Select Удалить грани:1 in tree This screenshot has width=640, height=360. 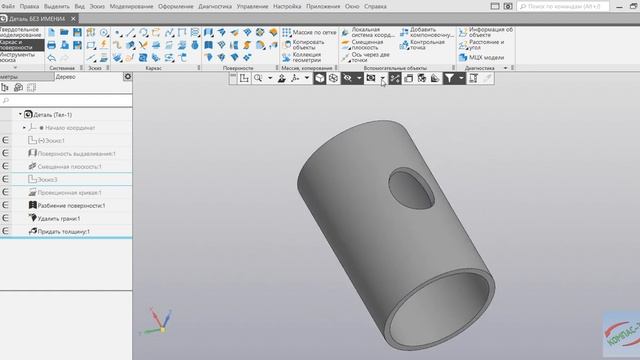(x=54, y=219)
